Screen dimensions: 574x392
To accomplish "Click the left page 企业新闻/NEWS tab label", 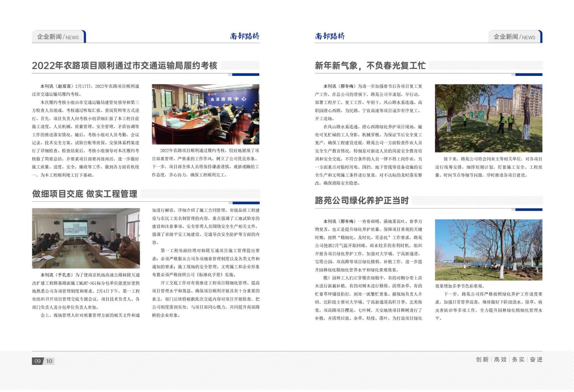I will 58,37.
